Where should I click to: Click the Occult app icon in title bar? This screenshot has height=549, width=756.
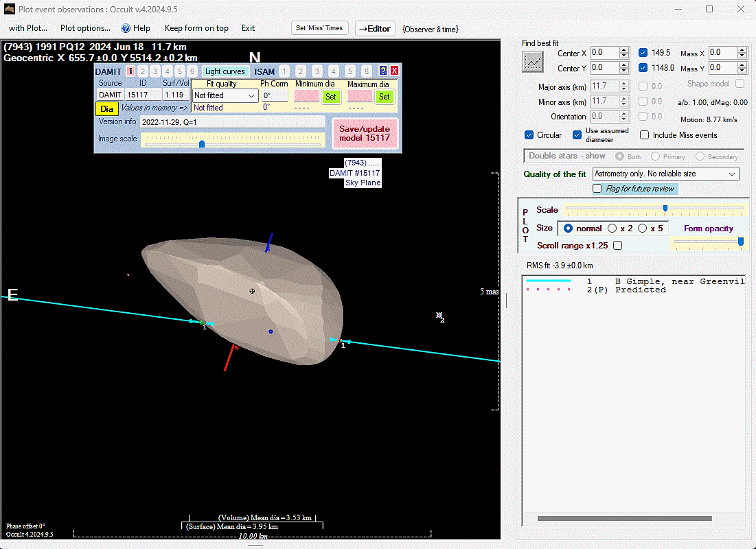9,9
